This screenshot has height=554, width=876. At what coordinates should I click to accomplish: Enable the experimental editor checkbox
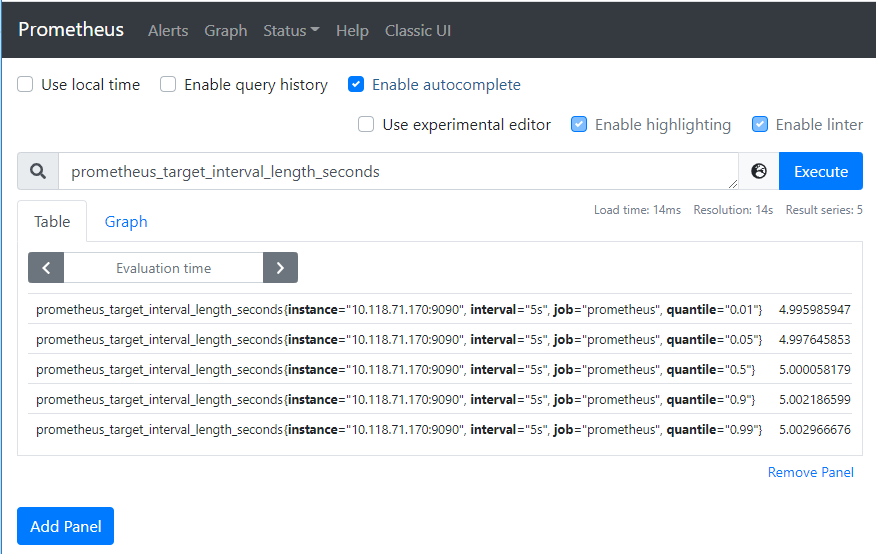366,125
